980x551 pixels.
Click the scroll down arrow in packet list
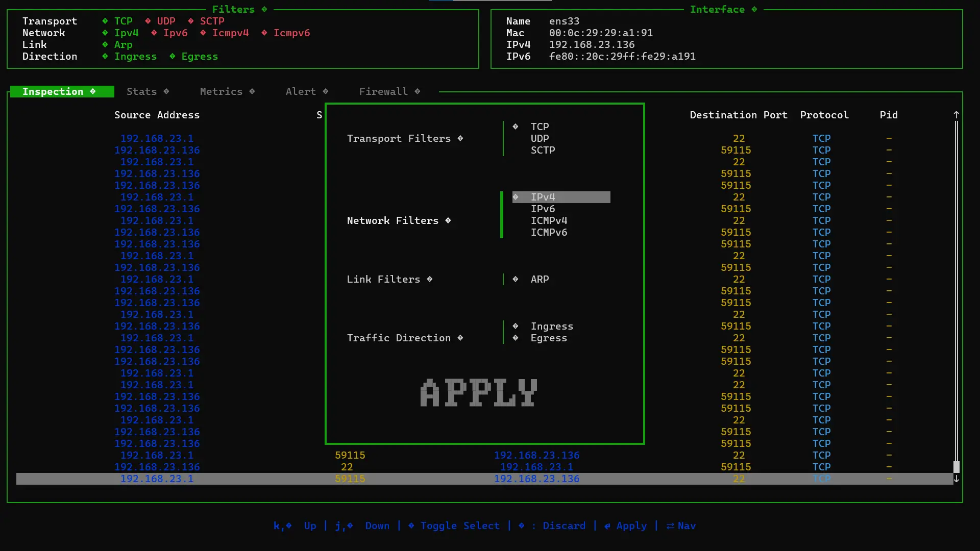(x=956, y=479)
